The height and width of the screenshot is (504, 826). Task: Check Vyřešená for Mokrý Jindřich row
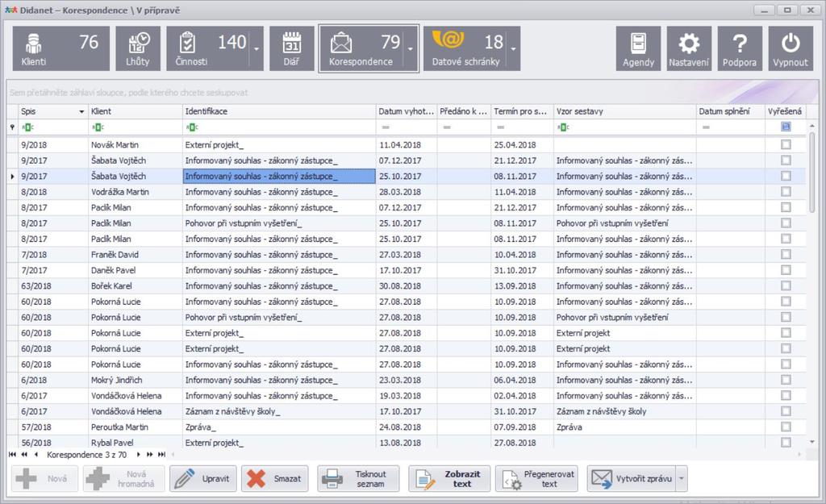point(786,380)
